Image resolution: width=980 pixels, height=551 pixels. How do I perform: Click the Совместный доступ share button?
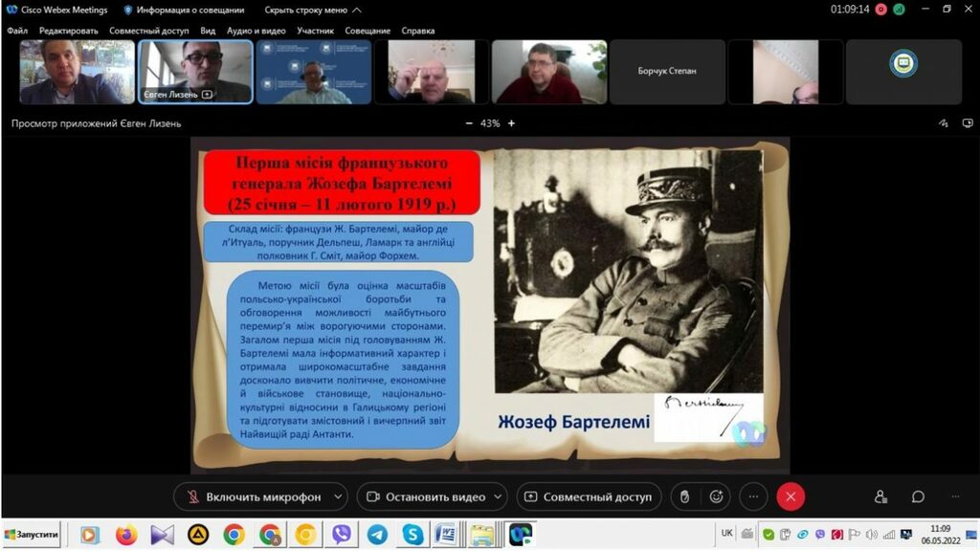(588, 496)
